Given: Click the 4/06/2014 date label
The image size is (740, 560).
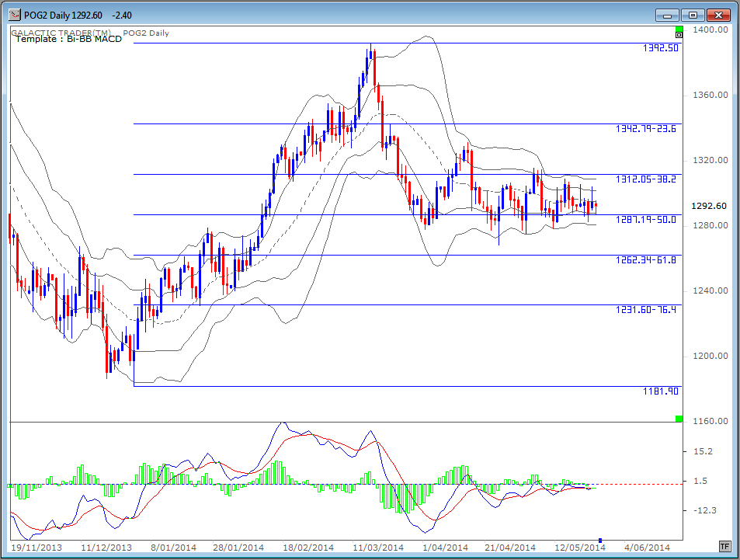Looking at the screenshot, I should pyautogui.click(x=647, y=548).
